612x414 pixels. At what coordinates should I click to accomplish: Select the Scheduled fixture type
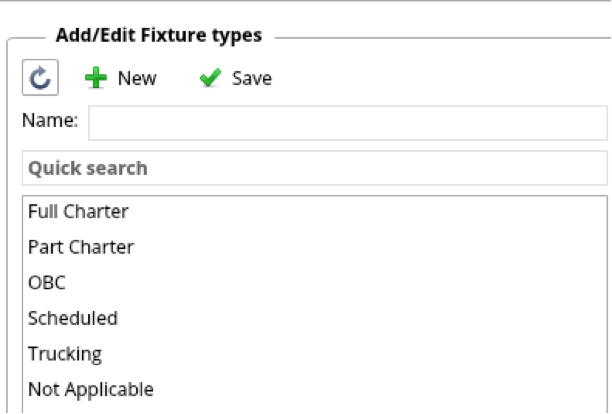coord(73,318)
